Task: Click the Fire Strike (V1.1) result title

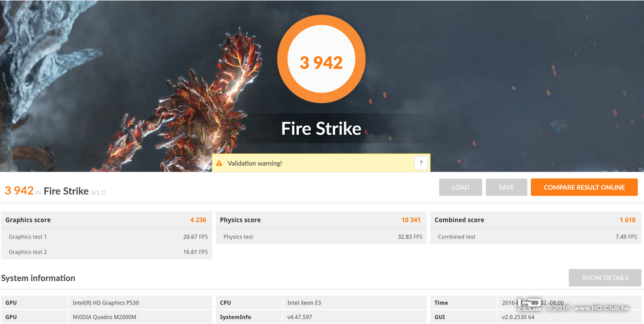Action: coord(75,191)
